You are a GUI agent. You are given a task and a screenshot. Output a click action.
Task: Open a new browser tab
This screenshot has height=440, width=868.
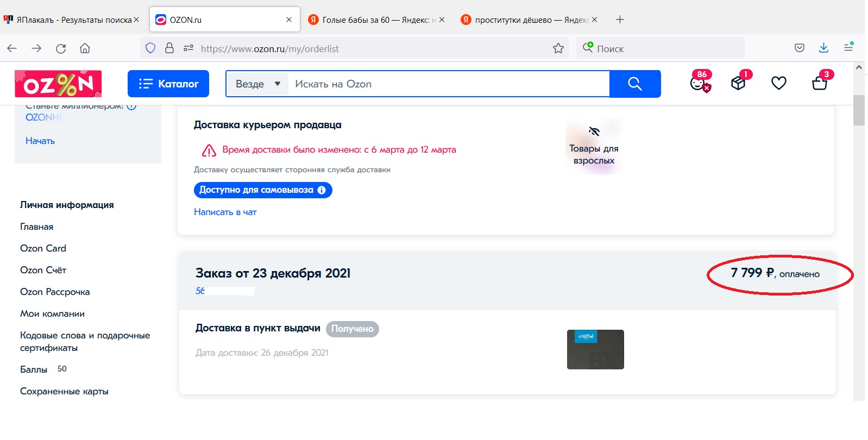pos(620,20)
